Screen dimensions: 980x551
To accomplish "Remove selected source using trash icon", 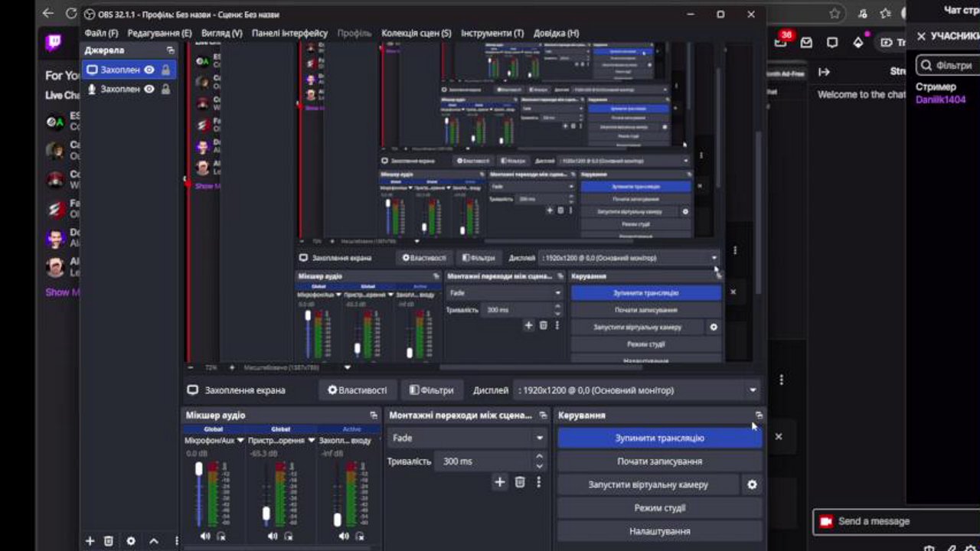I will (109, 541).
